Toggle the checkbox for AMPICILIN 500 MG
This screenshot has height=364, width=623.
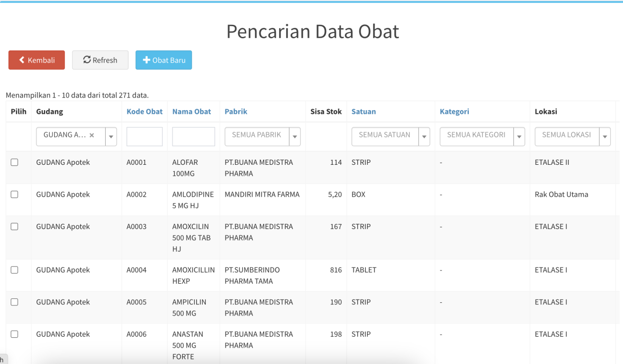point(15,302)
